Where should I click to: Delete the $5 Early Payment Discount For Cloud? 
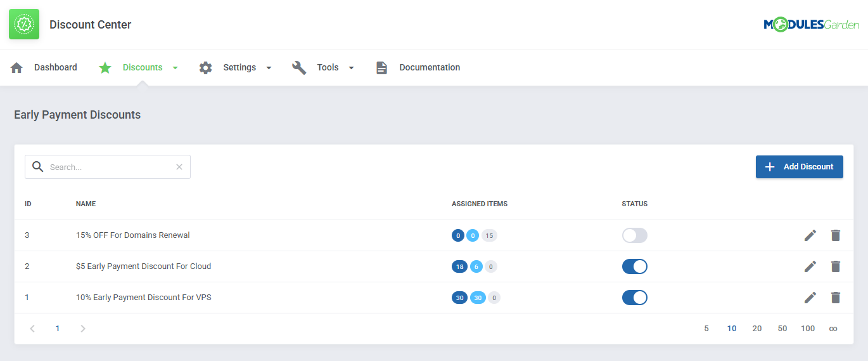pos(835,266)
